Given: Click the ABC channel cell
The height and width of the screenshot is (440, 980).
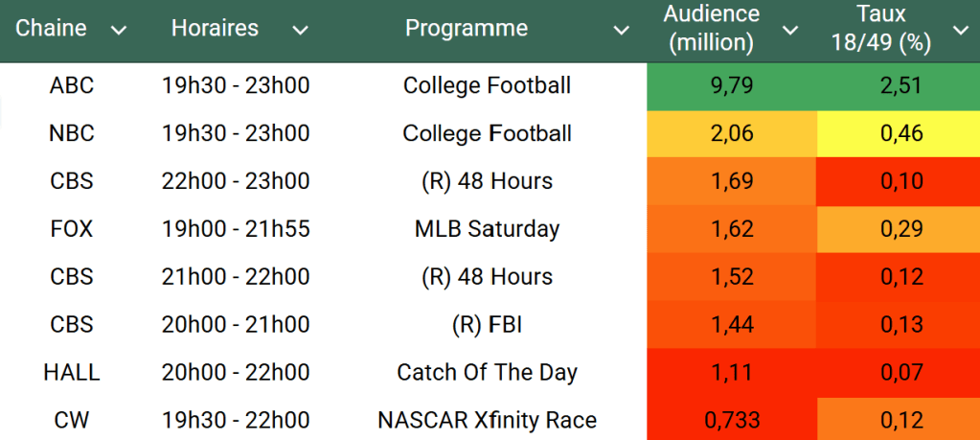Looking at the screenshot, I should coord(72,85).
